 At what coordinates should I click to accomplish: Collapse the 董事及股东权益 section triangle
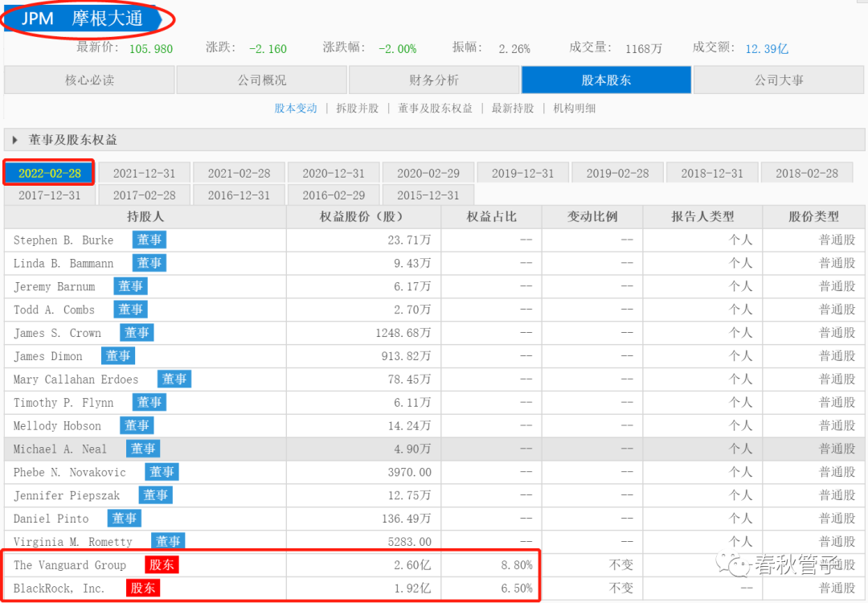coord(15,140)
